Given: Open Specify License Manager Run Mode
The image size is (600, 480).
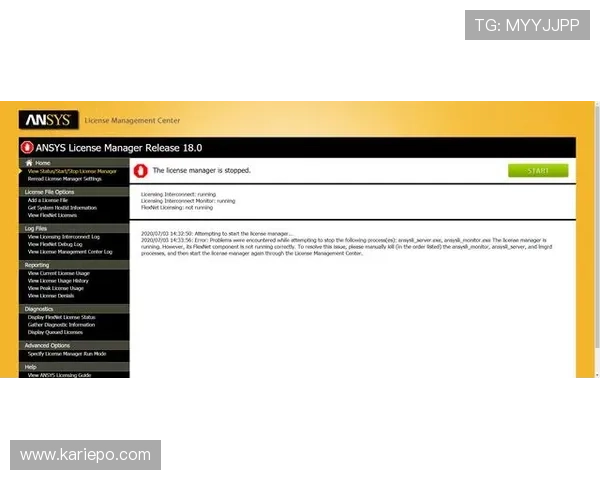Looking at the screenshot, I should 67,354.
